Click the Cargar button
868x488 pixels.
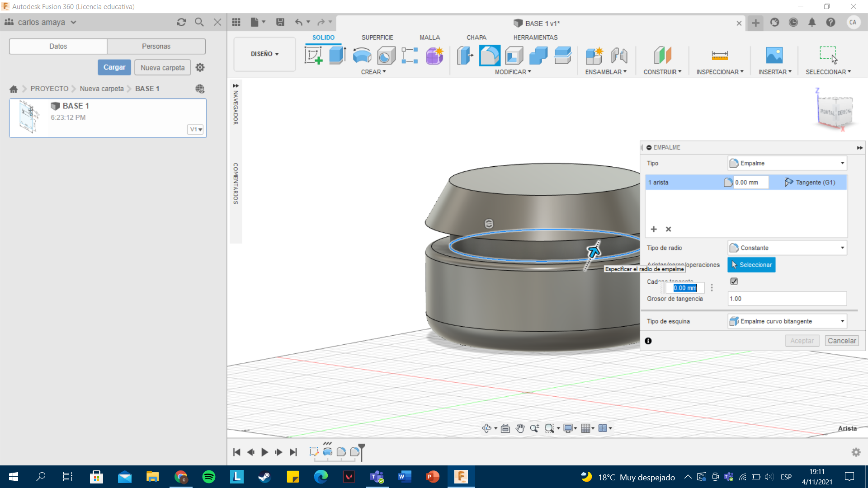[x=114, y=67]
